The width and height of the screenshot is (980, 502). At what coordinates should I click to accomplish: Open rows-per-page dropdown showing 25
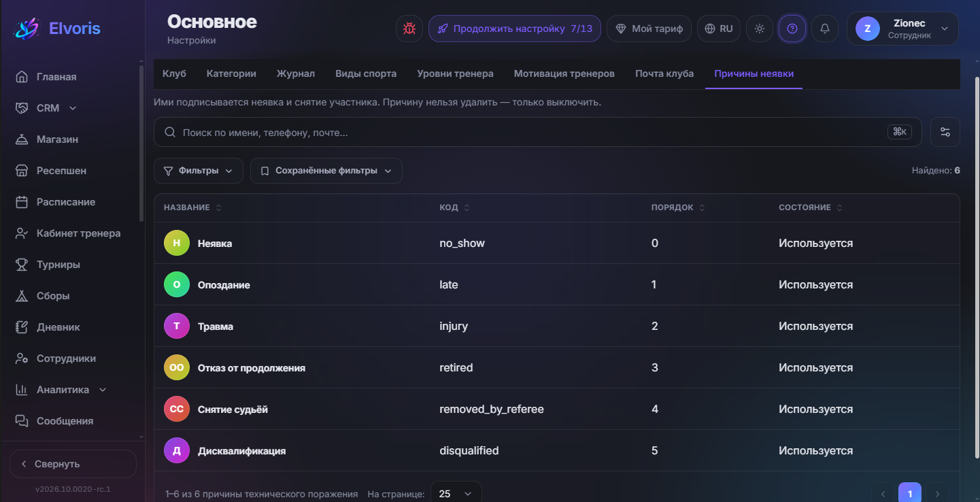(456, 494)
